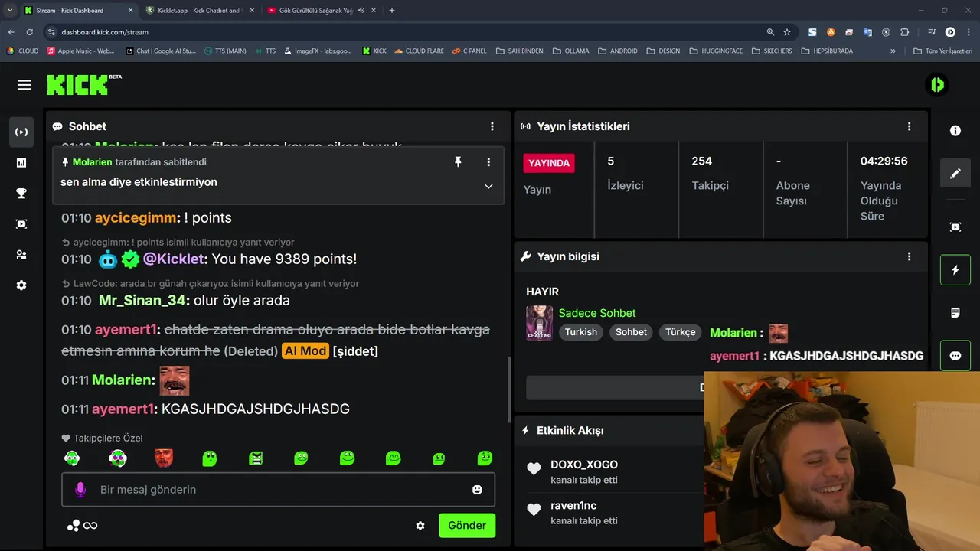Focus the 'Bir mesaj gönderin' input
Viewport: 980px width, 551px height.
pos(279,490)
